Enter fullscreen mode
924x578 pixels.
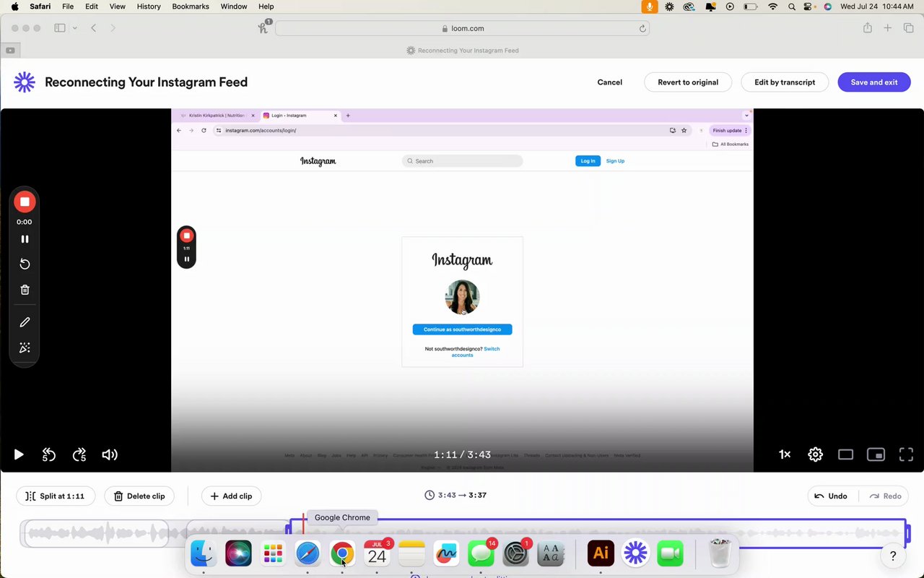(906, 454)
